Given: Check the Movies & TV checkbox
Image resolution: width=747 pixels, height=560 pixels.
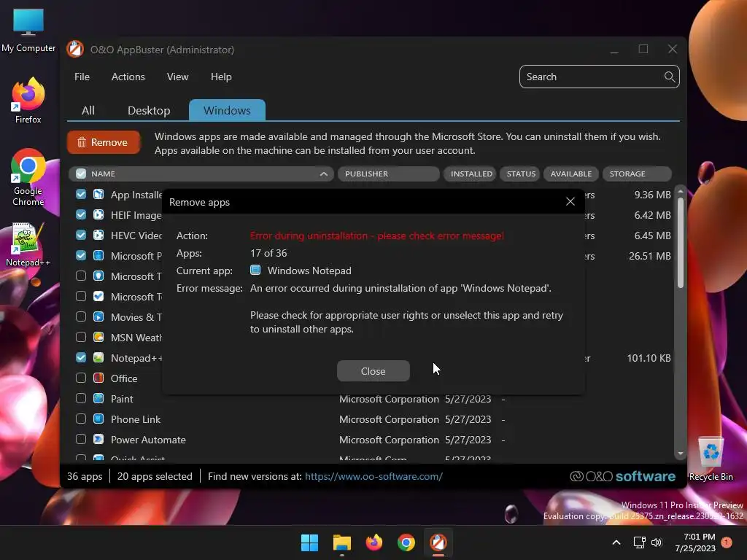Looking at the screenshot, I should coord(81,316).
